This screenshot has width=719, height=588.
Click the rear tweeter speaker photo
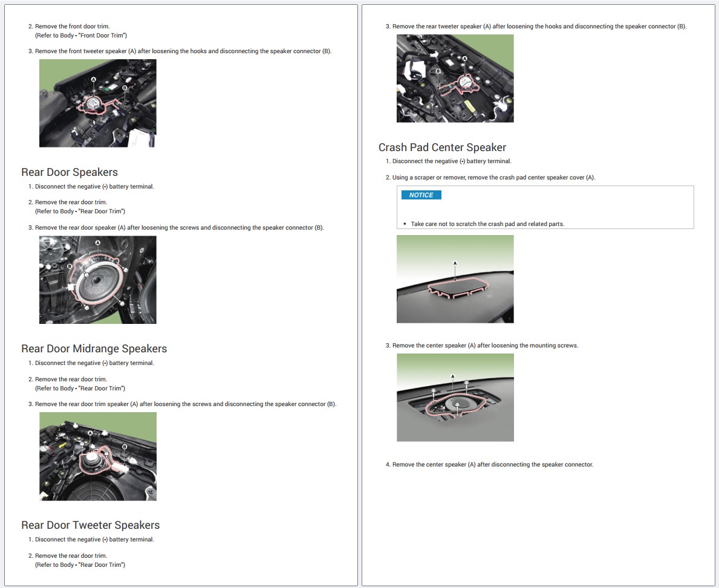click(455, 79)
